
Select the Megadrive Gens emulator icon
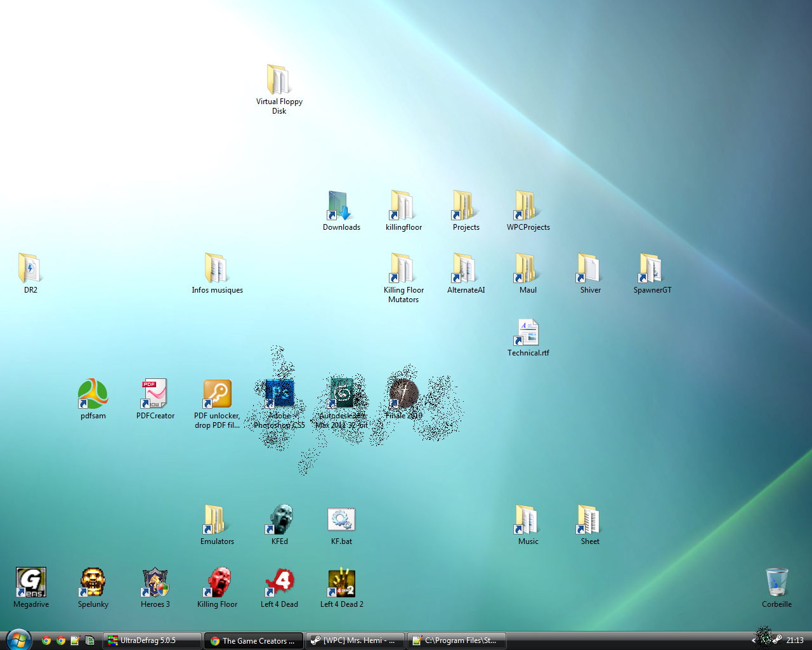pos(30,583)
